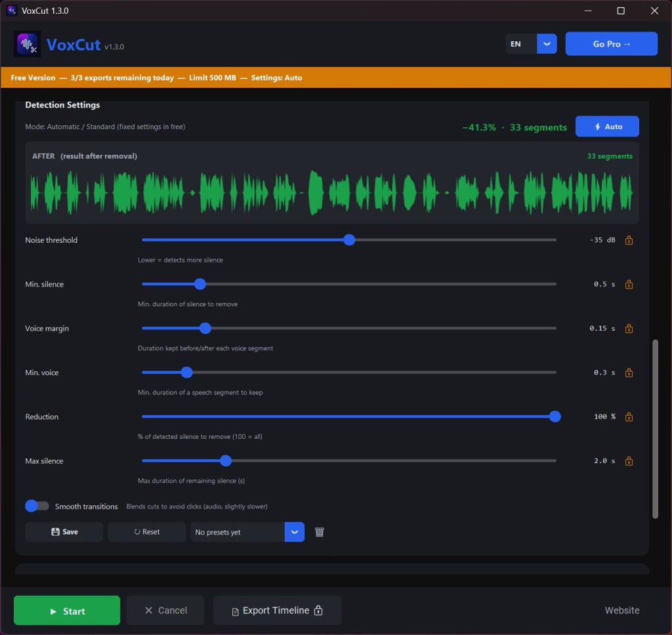
Task: Click the Free Version banner text
Action: tap(156, 77)
